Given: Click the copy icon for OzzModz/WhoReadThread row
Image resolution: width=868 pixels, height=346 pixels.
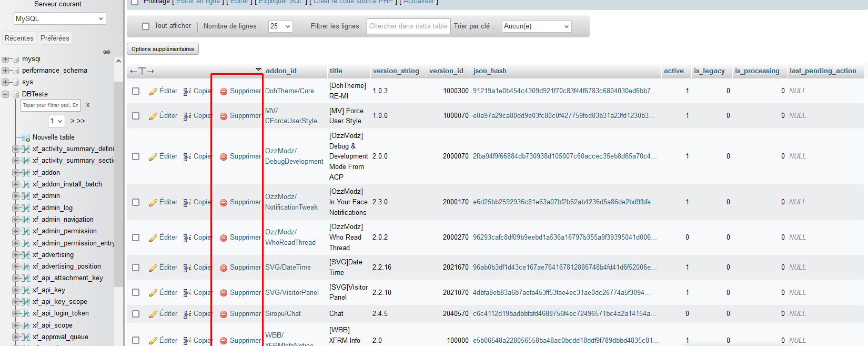Looking at the screenshot, I should tap(187, 238).
